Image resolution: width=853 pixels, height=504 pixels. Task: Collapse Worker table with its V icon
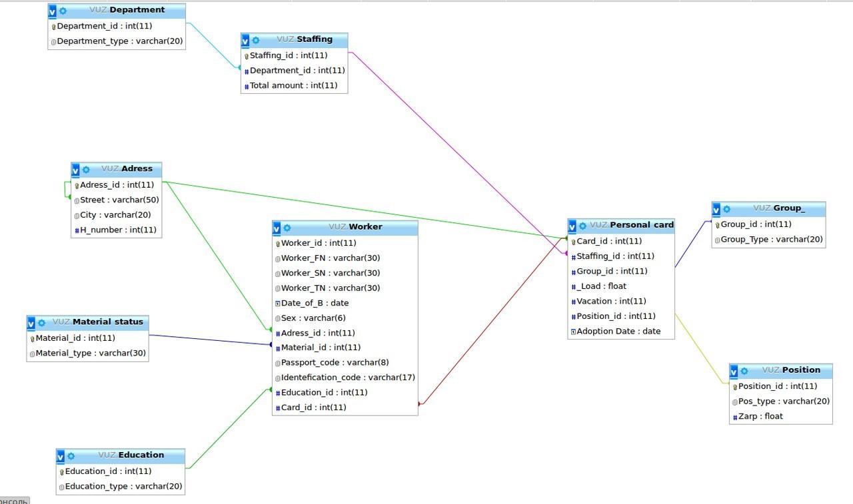point(277,229)
